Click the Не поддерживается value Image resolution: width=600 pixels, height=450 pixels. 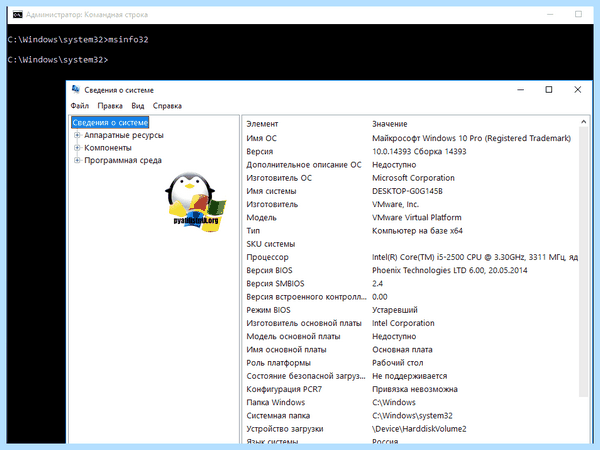409,376
